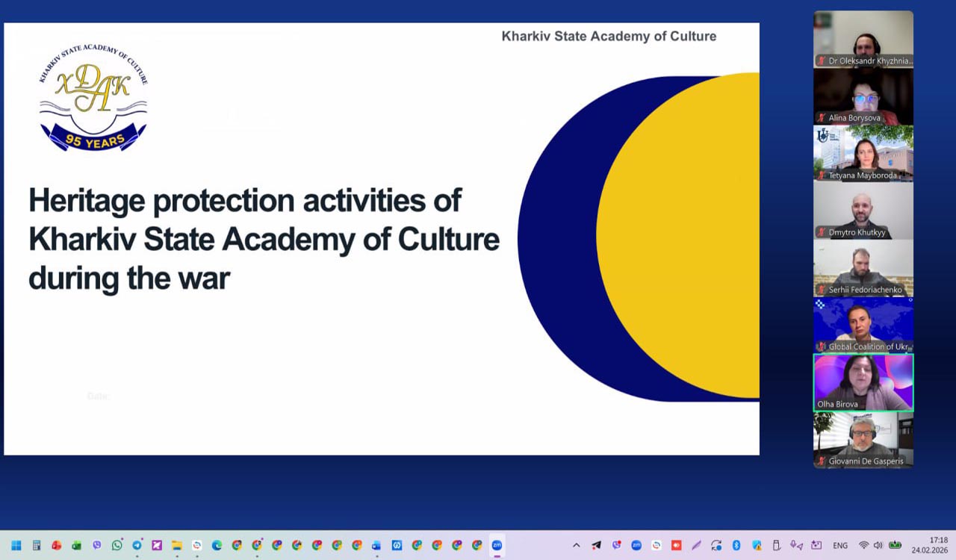The width and height of the screenshot is (956, 560).
Task: Open the ENG language switcher
Action: 840,545
